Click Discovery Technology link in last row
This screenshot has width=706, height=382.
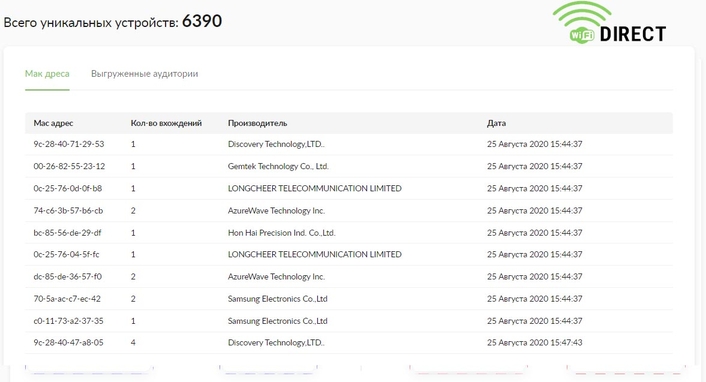pyautogui.click(x=276, y=343)
